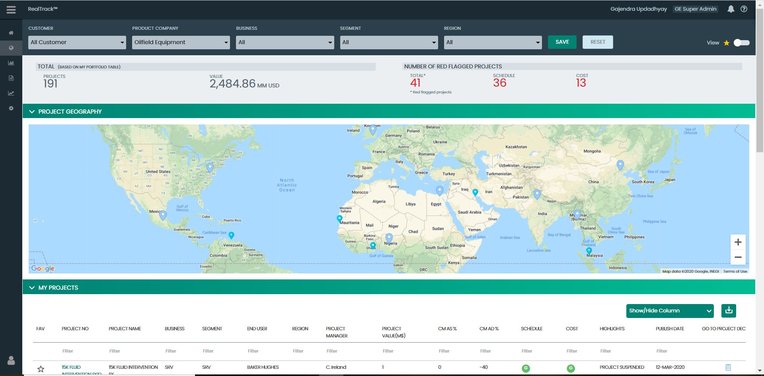Open the Google logo link on map
764x376 pixels.
[x=42, y=268]
